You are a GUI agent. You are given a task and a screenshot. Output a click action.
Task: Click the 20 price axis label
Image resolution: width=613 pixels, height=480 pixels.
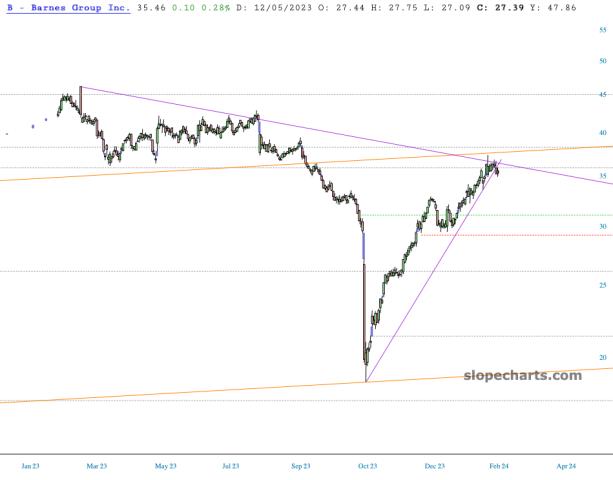click(x=602, y=357)
